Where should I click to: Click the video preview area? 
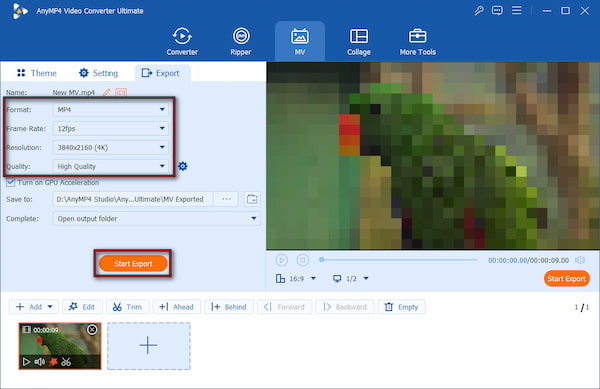(433, 156)
